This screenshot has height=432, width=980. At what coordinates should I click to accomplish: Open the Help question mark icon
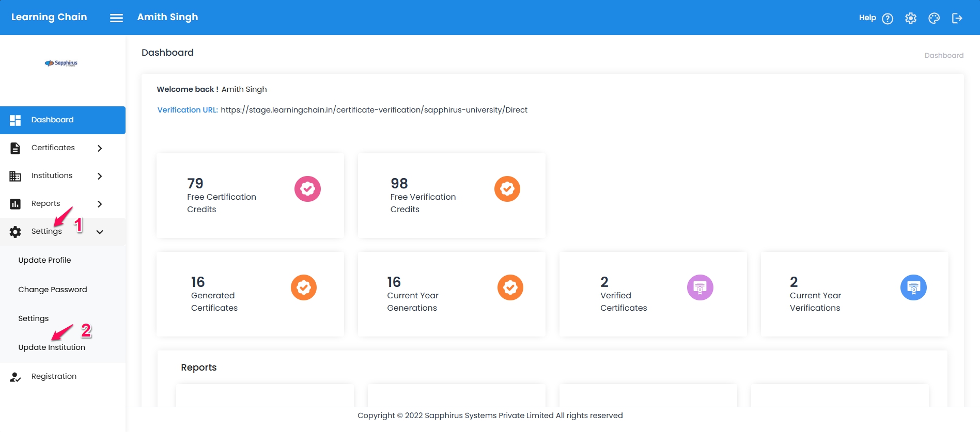tap(887, 19)
